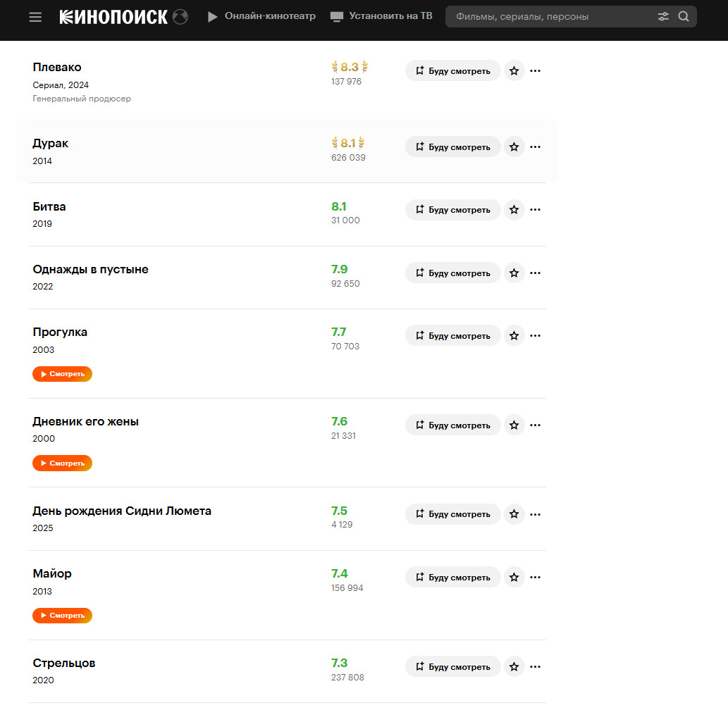Rate Плевако with the star icon
The image size is (728, 710).
click(514, 70)
